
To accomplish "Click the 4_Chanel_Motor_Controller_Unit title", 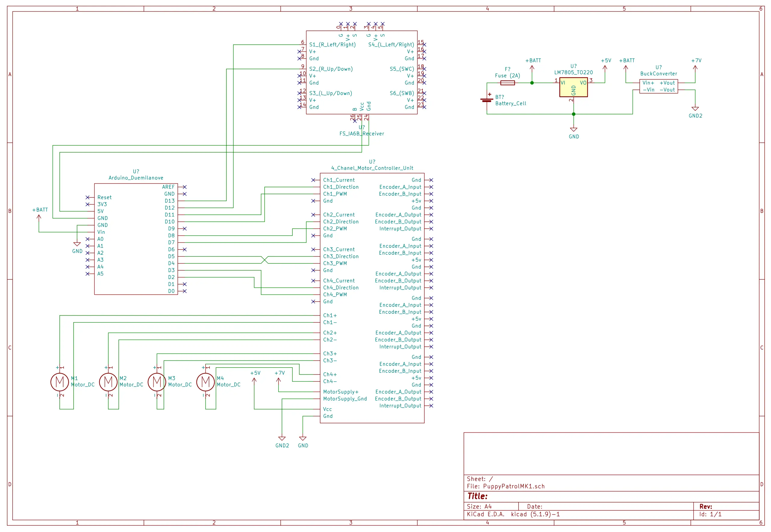I will [x=372, y=168].
